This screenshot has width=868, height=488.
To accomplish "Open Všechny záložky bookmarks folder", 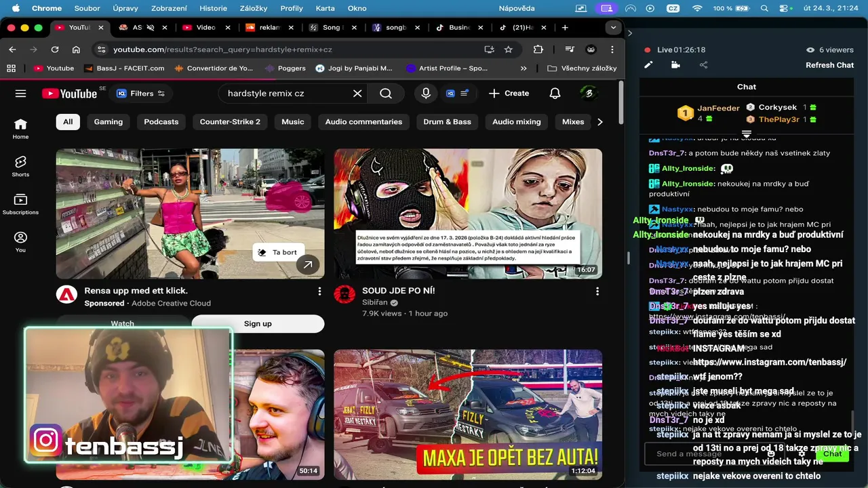I will click(582, 68).
